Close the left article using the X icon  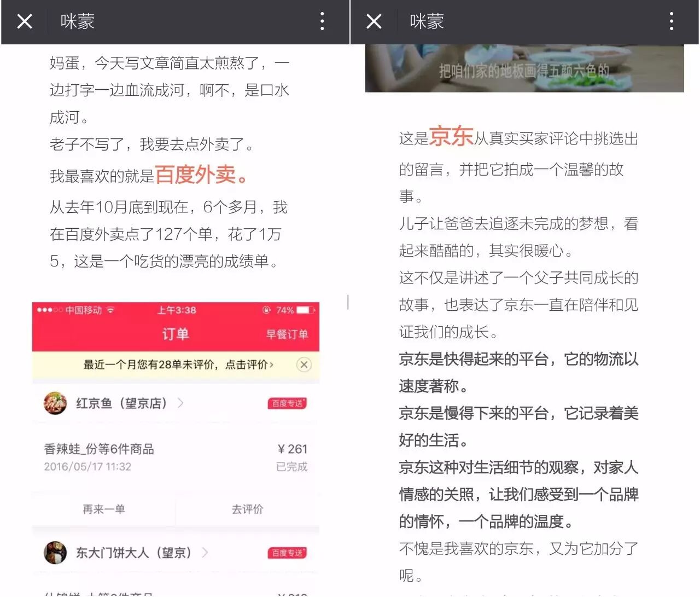coord(25,22)
